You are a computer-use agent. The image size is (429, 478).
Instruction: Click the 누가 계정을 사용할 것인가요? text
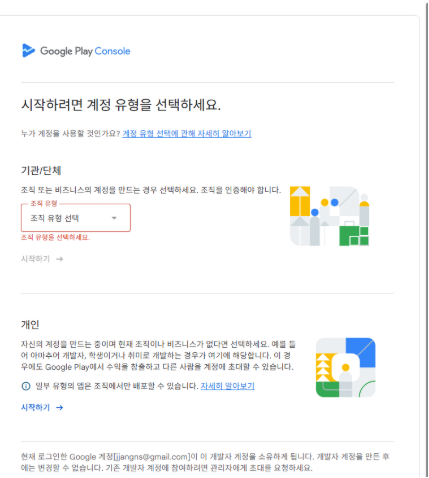pyautogui.click(x=71, y=134)
